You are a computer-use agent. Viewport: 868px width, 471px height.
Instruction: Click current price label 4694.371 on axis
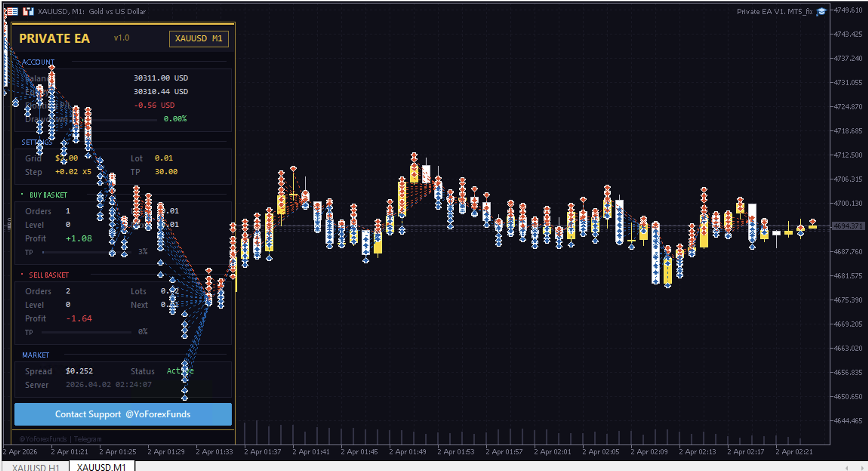[x=848, y=226]
